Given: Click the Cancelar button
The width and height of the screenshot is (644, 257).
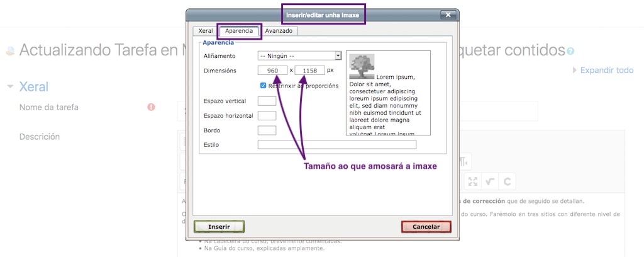Looking at the screenshot, I should [426, 227].
